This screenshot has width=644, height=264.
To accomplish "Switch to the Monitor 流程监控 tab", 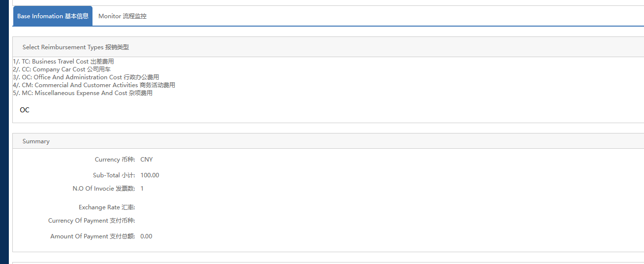I will (122, 16).
